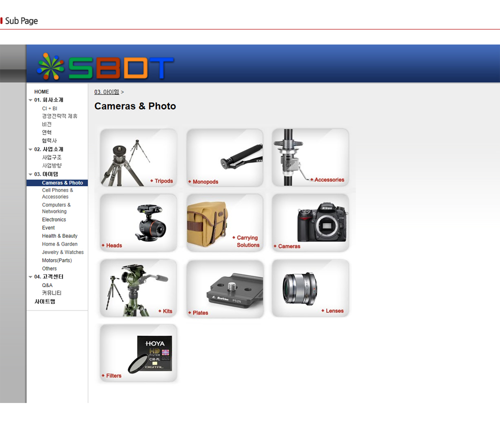This screenshot has height=448, width=500.
Task: Open the 연혁 page
Action: pyautogui.click(x=46, y=132)
